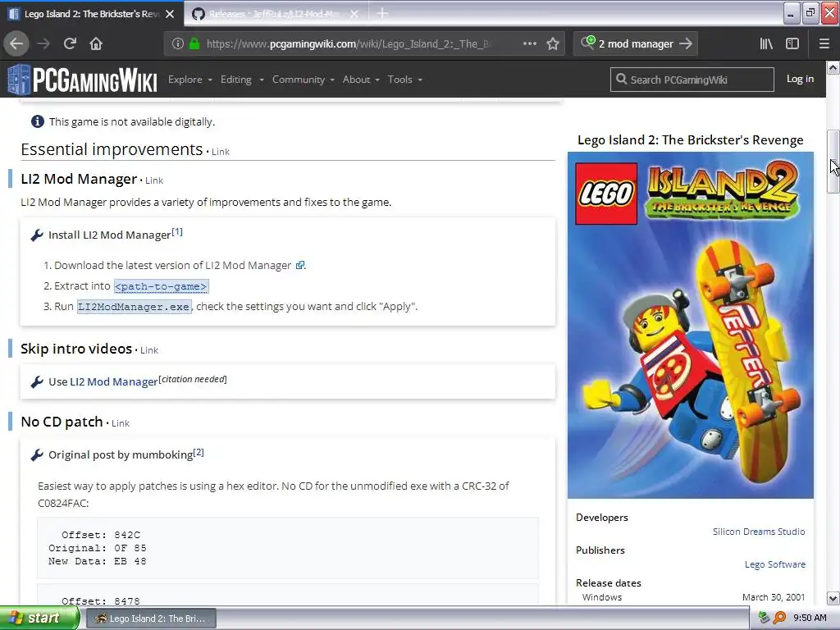Open the Library bookshelf icon
The image size is (840, 630).
pos(766,44)
